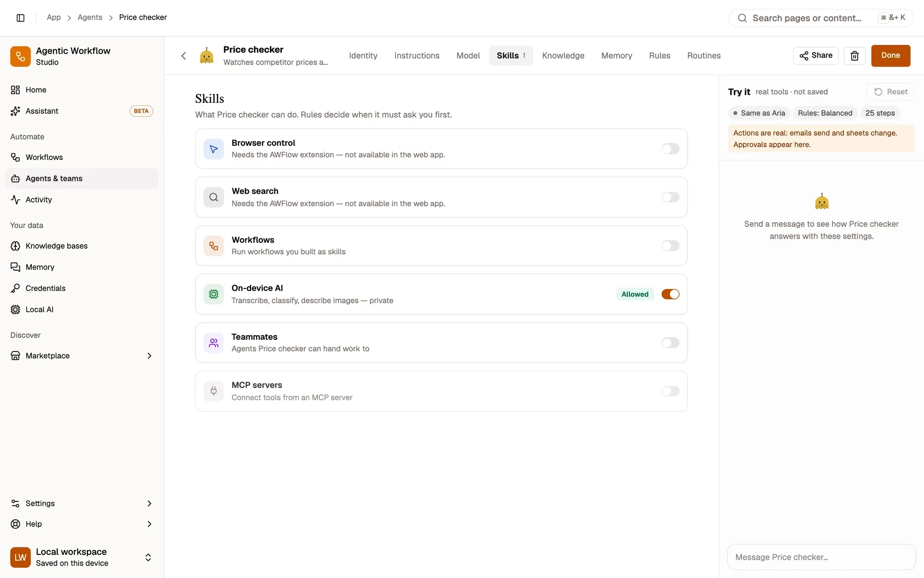Screen dimensions: 924x578
Task: Open the Assistant beta page
Action: click(x=82, y=111)
